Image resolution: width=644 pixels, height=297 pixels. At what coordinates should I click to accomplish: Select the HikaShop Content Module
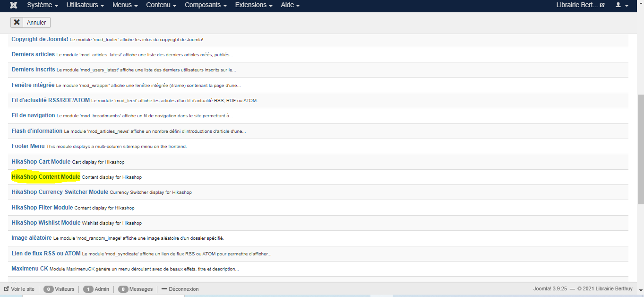click(x=46, y=177)
